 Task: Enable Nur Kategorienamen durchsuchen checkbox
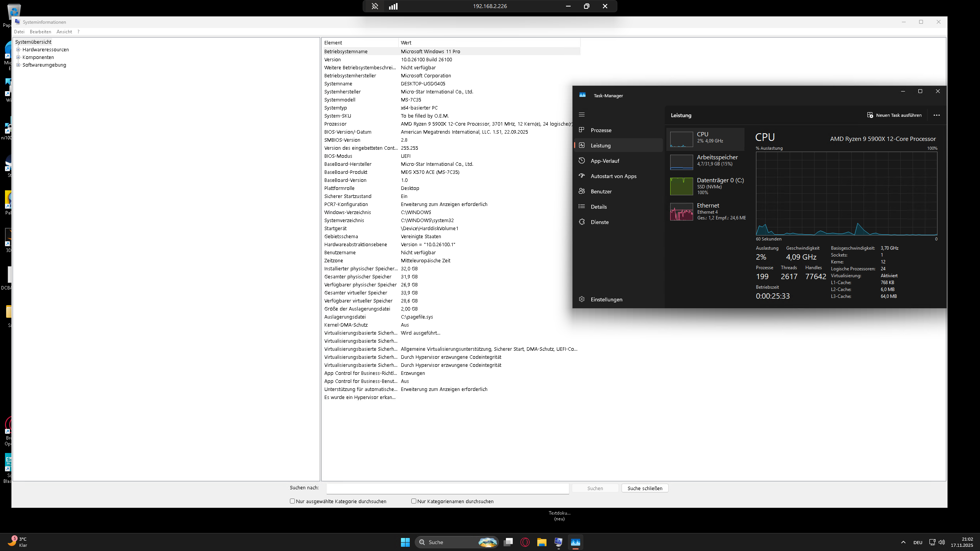point(414,501)
